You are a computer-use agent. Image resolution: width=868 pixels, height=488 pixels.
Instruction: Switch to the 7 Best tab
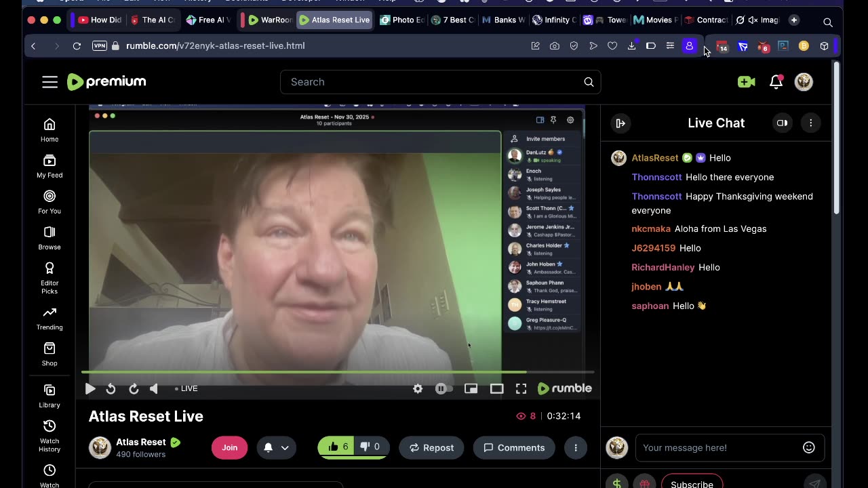point(453,20)
